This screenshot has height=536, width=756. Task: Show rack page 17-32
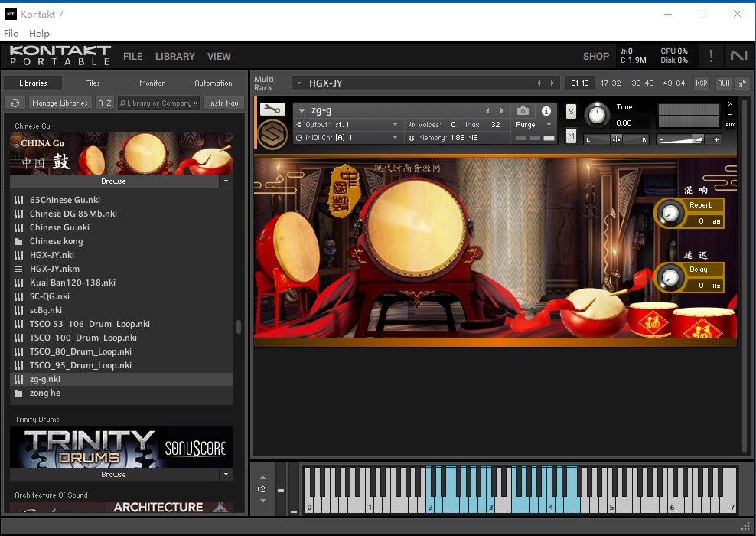coord(611,83)
